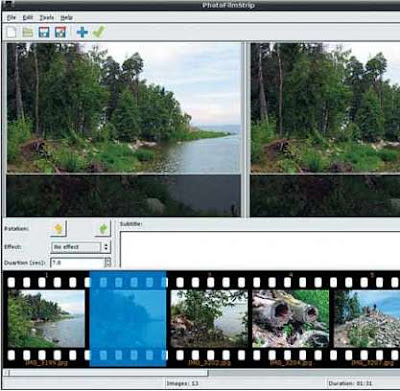Expand the Effect dropdown showing No effect
The image size is (400, 391).
pyautogui.click(x=80, y=247)
